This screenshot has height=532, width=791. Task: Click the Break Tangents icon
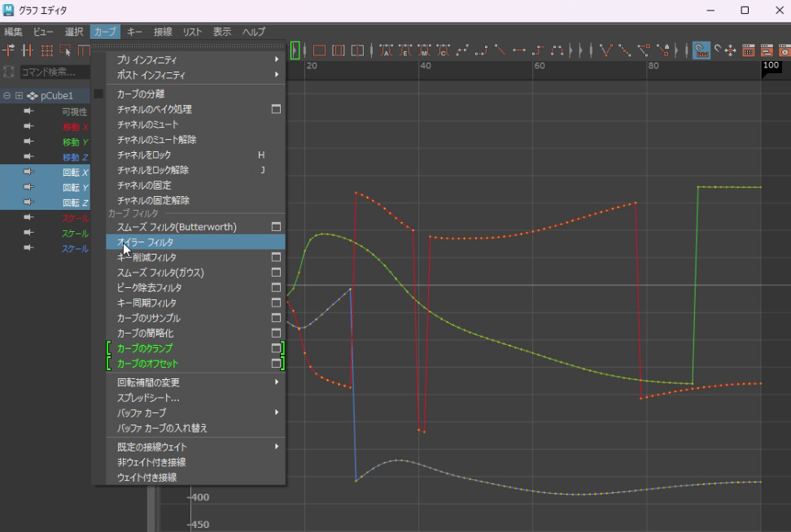(x=605, y=50)
